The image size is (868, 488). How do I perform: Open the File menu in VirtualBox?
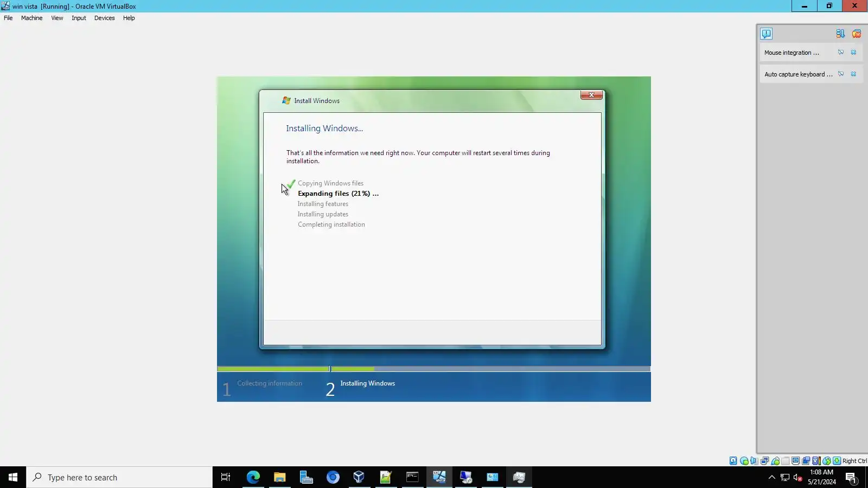pyautogui.click(x=8, y=18)
